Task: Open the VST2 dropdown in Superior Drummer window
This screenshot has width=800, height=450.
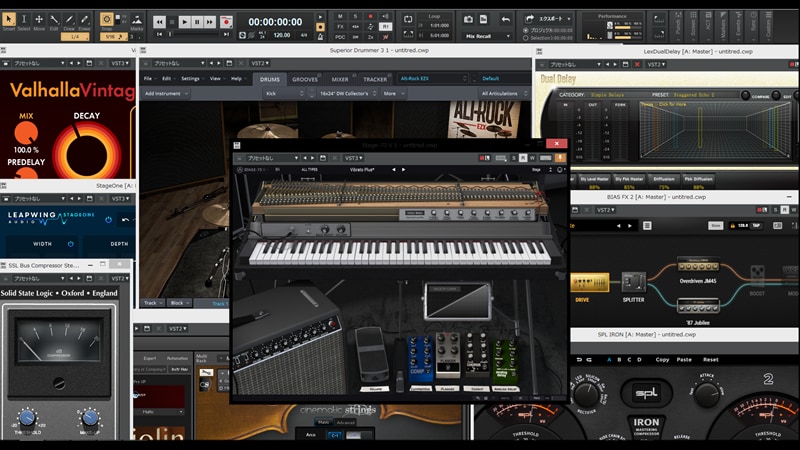Action: (x=260, y=63)
